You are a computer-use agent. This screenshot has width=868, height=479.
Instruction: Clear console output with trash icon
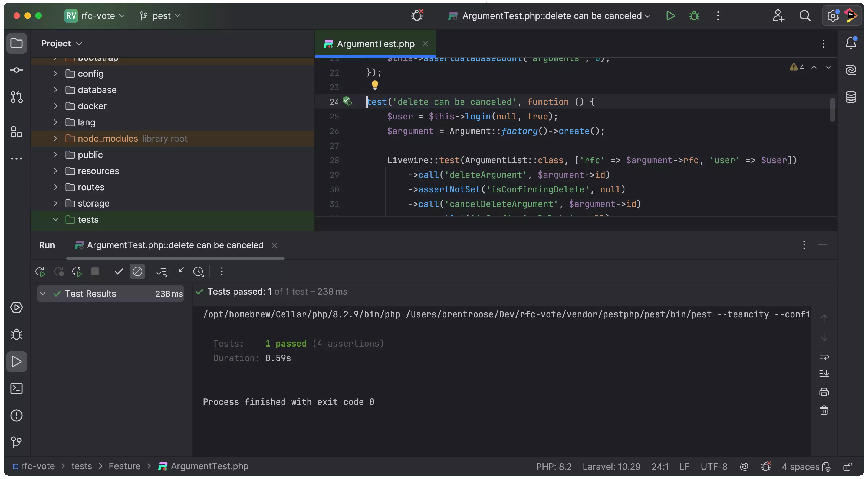point(824,410)
